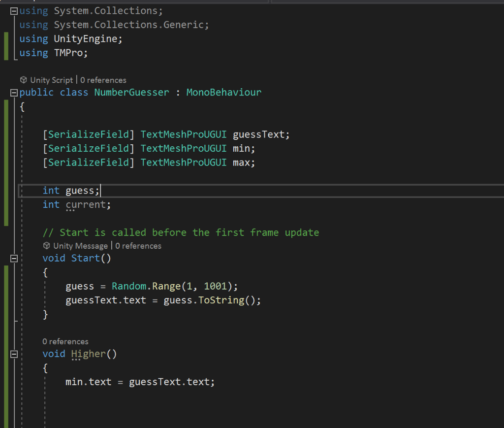Click the Unity Script CodeLens label
This screenshot has width=504, height=428.
tap(51, 80)
